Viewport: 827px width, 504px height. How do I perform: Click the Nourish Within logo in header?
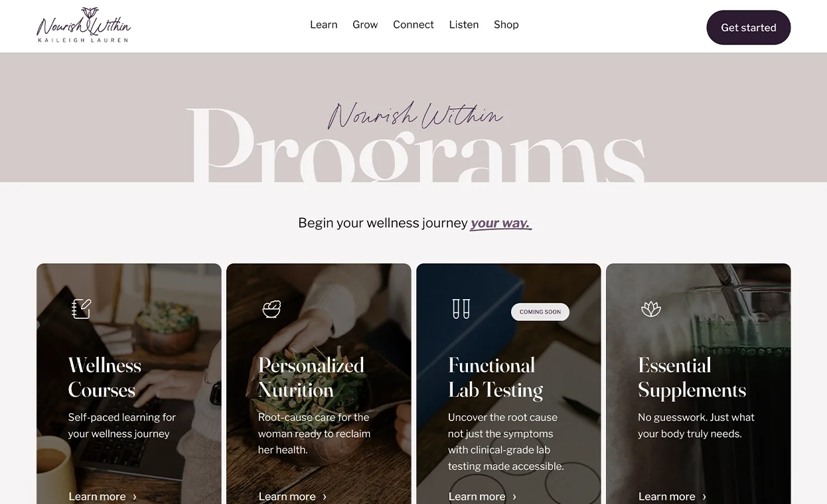point(84,25)
